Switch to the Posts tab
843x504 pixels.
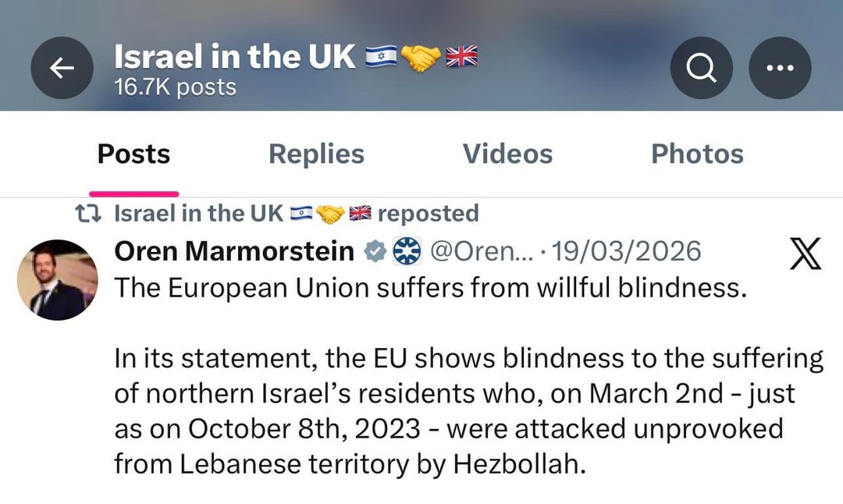point(133,154)
